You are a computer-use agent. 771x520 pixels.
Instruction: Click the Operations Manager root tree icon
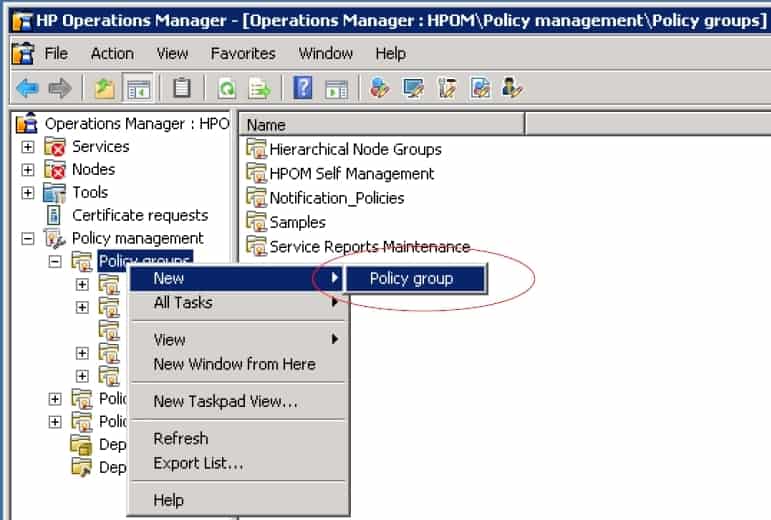point(27,123)
